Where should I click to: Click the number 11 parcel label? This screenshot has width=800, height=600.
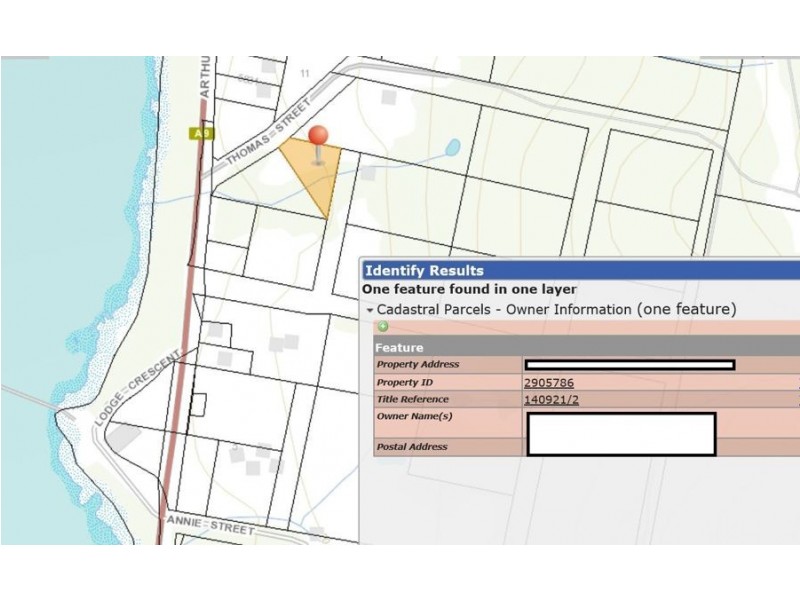click(x=305, y=73)
